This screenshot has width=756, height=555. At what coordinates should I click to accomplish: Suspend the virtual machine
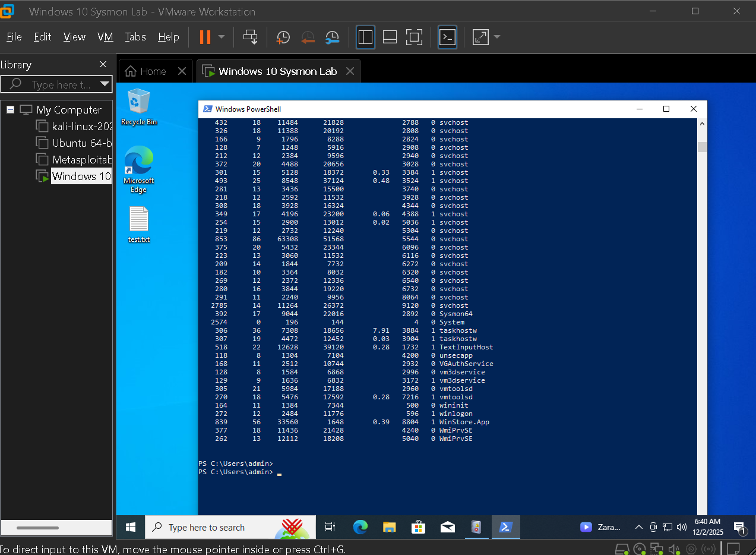pos(205,37)
